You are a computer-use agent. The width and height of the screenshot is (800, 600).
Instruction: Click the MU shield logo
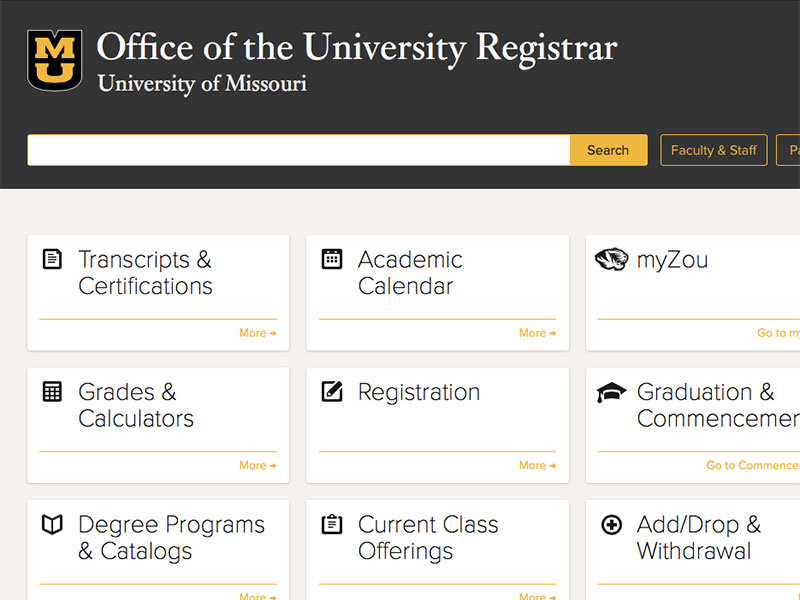coord(55,60)
